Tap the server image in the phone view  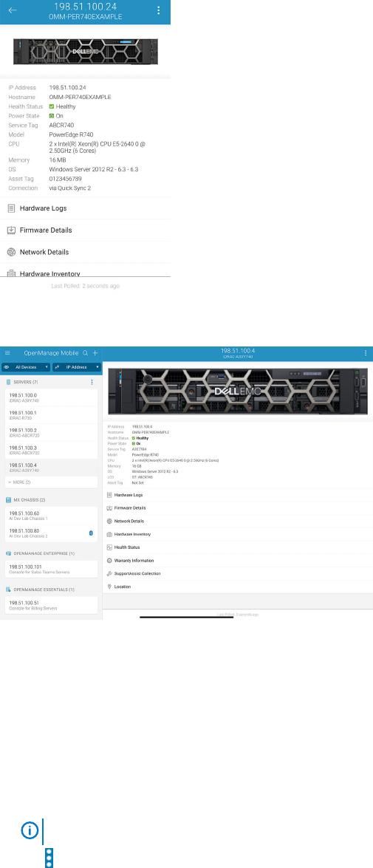[x=85, y=52]
